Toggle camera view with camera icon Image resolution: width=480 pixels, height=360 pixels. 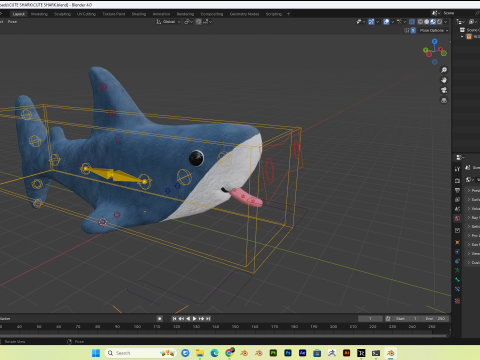pos(444,90)
